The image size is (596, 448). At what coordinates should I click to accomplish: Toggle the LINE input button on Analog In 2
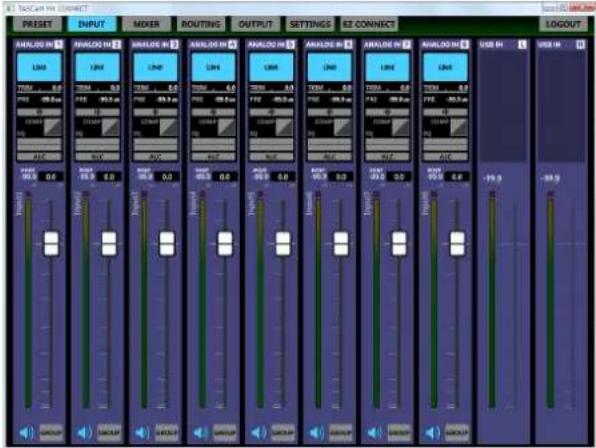click(97, 67)
